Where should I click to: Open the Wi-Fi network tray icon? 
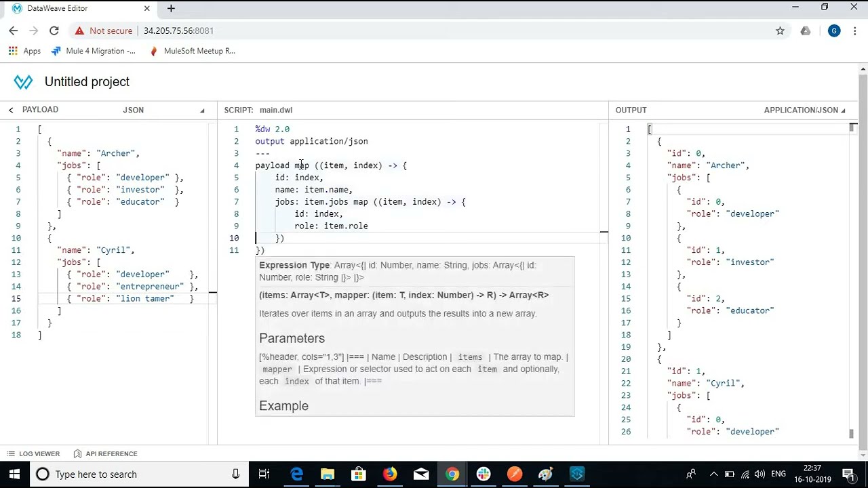[x=745, y=474]
